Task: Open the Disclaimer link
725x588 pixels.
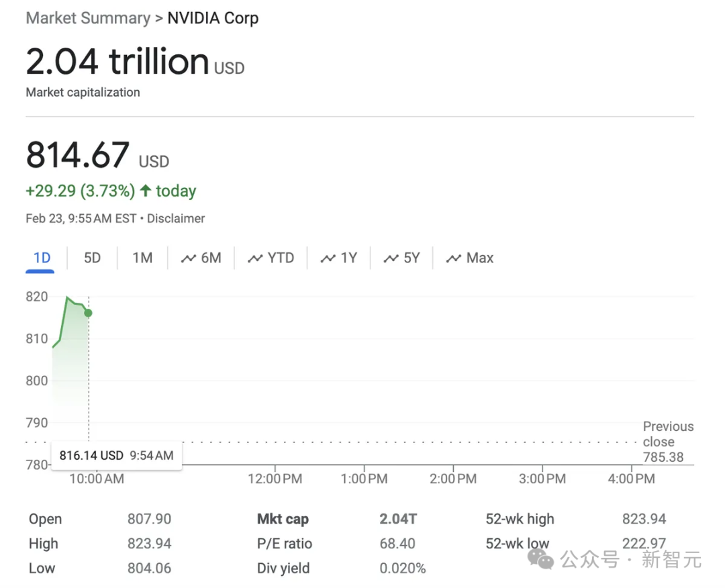Action: (x=176, y=218)
